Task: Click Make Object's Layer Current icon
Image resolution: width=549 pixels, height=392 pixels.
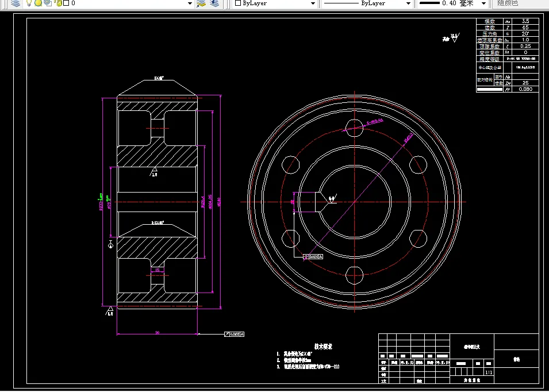Action: 201,3
